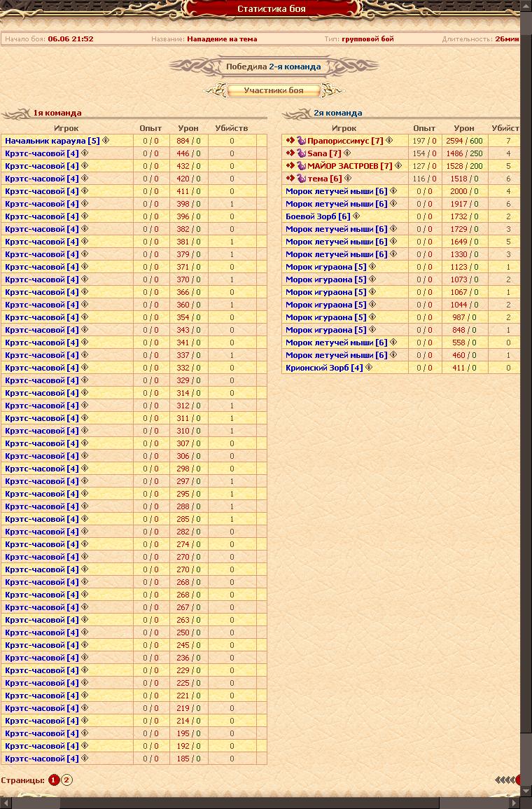Open info icon of Крэтс-часовой with 185 damage
Viewport: 532px width, 809px height.
click(x=85, y=759)
